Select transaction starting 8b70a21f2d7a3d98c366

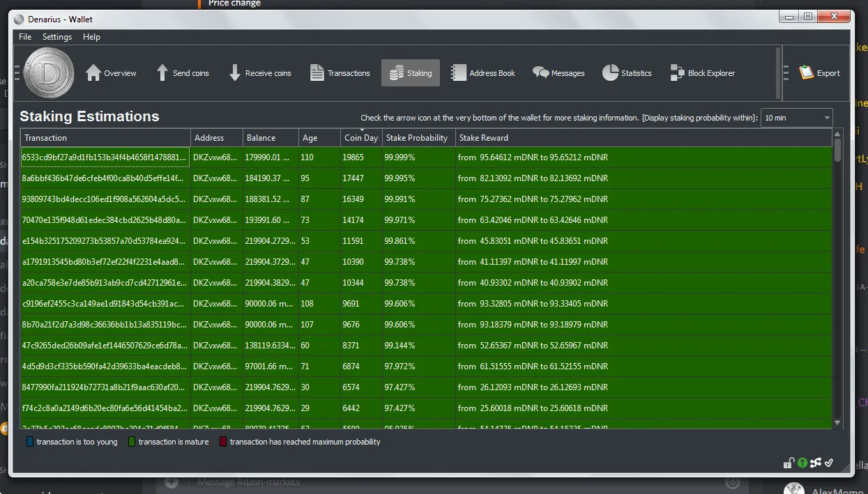[x=105, y=325]
